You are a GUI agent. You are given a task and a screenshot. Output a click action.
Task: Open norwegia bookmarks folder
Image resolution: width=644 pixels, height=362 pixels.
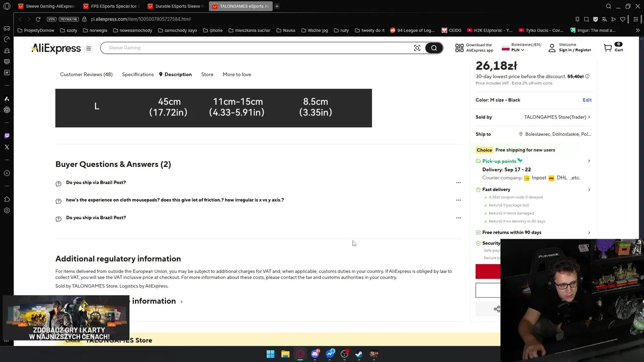coord(94,30)
